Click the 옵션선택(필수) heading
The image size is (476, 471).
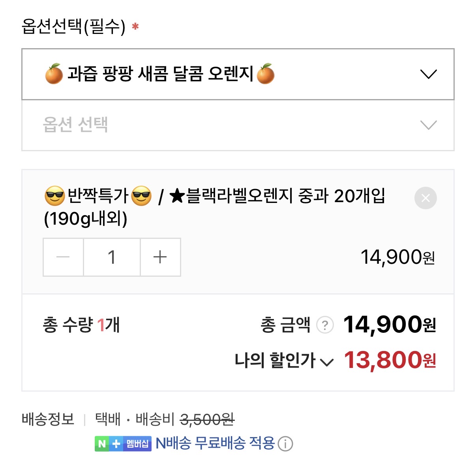pos(73,27)
